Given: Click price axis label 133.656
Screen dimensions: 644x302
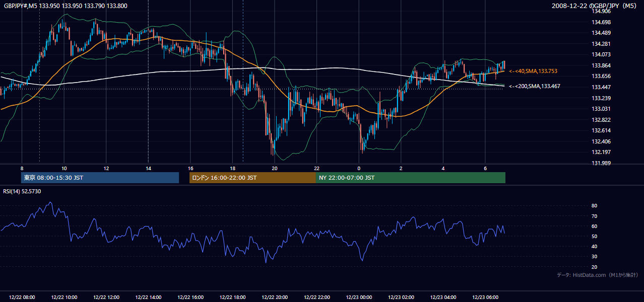Looking at the screenshot, I should [601, 76].
